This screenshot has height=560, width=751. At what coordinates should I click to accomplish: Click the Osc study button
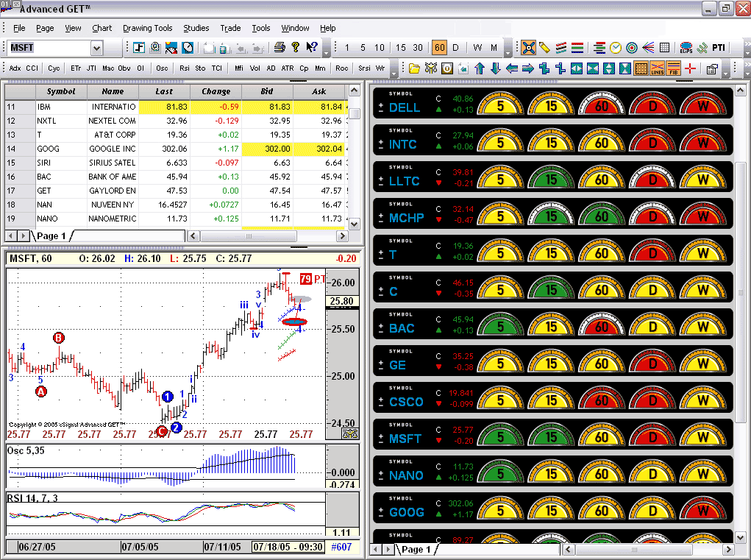tap(163, 68)
